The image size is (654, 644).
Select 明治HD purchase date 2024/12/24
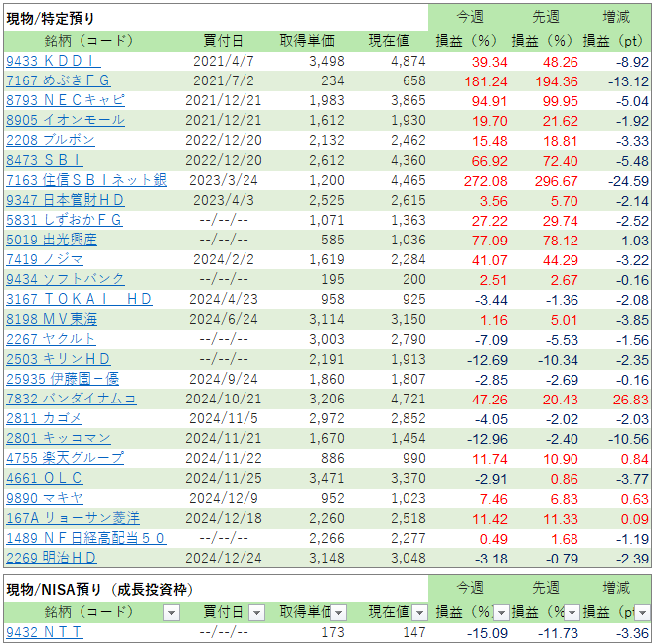point(224,558)
